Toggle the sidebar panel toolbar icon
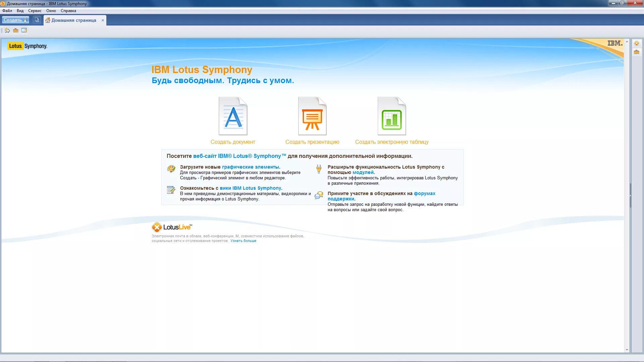The height and width of the screenshot is (362, 644). pos(24,31)
